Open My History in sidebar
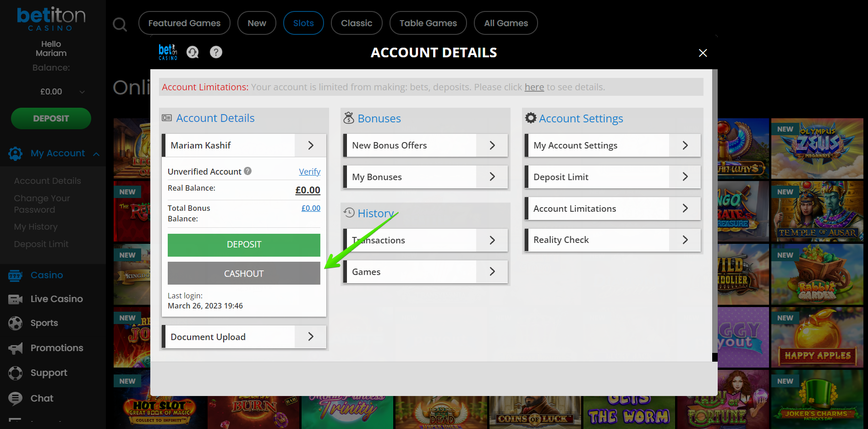This screenshot has width=868, height=429. (x=36, y=227)
